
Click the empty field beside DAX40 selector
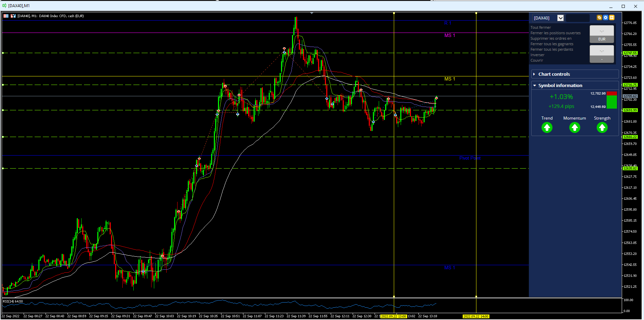(x=578, y=18)
